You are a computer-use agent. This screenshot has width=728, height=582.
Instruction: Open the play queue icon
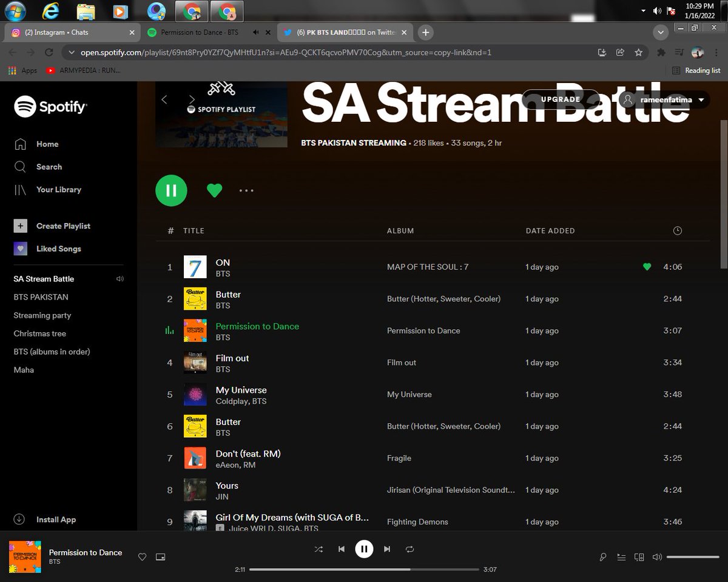621,557
